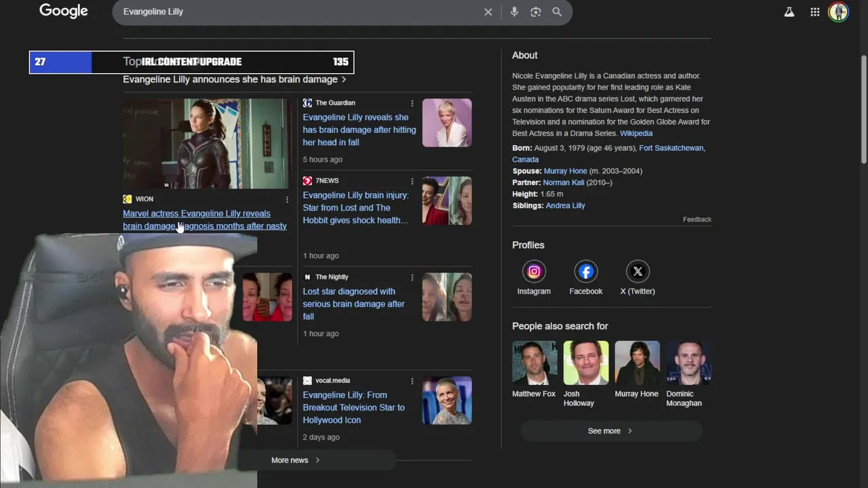This screenshot has width=868, height=488.
Task: Click the About heading
Action: pyautogui.click(x=525, y=56)
